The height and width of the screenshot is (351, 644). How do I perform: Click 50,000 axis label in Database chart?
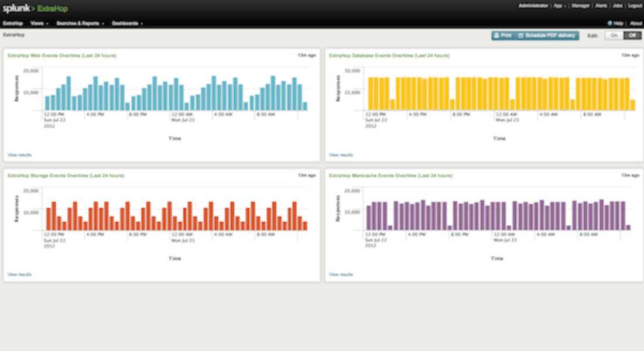tap(352, 71)
